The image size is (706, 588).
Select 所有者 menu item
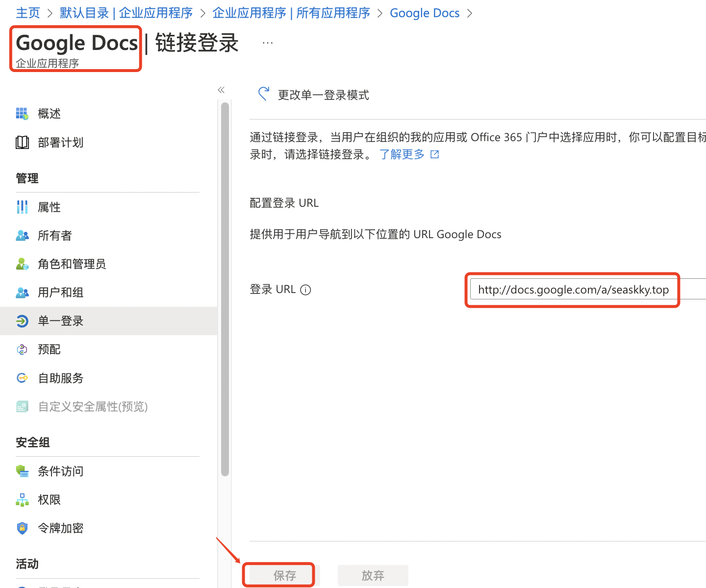(108, 236)
